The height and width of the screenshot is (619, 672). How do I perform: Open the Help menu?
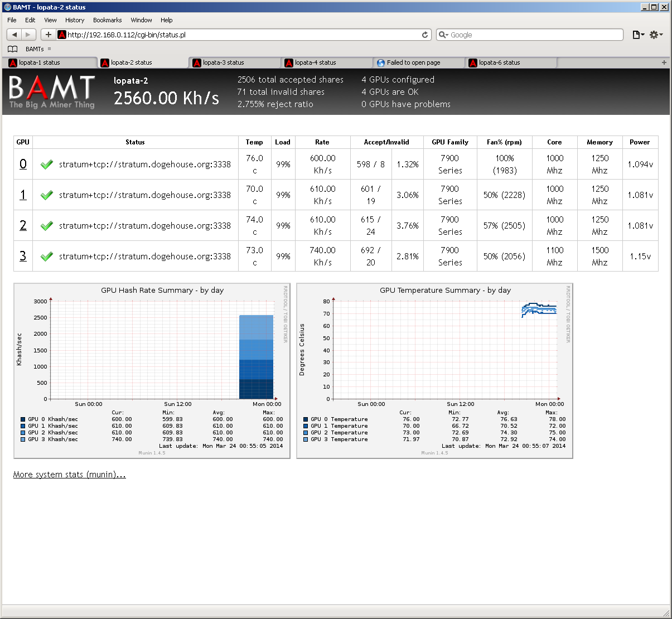(x=167, y=20)
